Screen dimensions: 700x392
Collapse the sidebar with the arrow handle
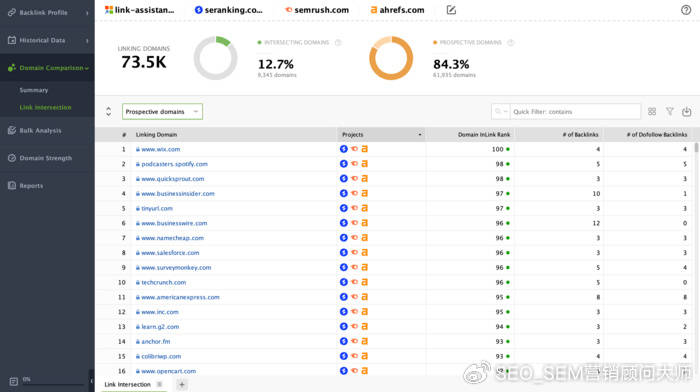coord(92,381)
